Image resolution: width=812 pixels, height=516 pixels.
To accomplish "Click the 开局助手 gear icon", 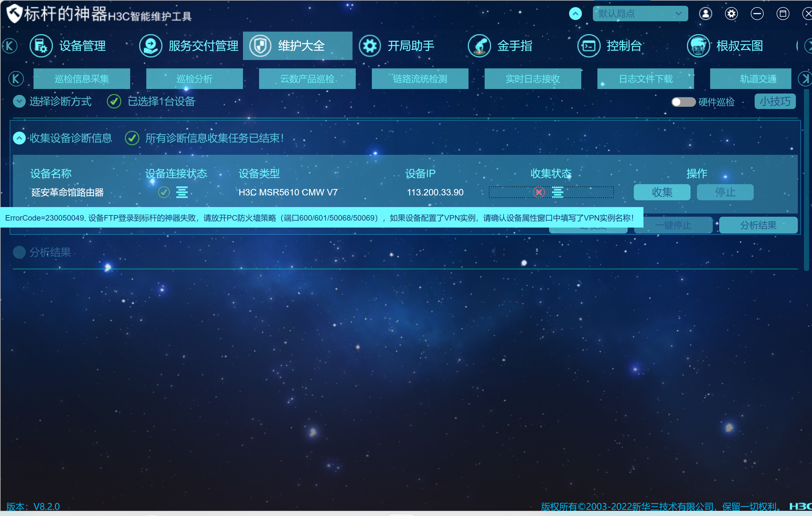I will coord(370,46).
